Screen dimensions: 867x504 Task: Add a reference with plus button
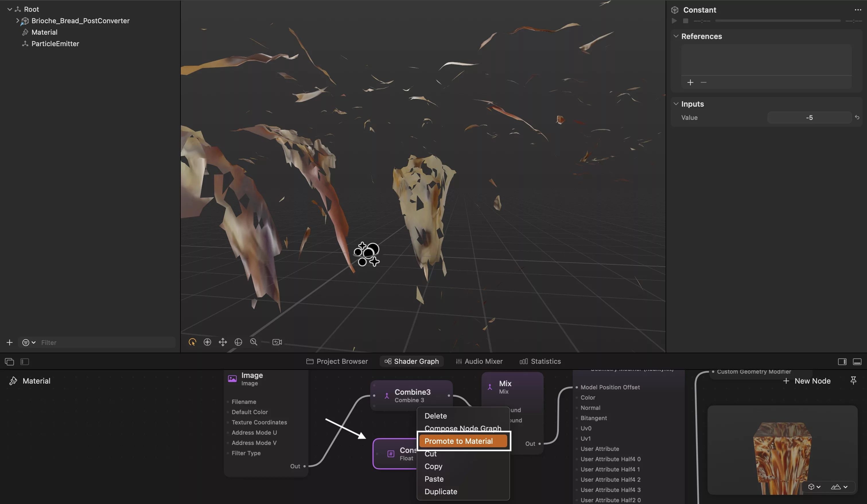point(690,83)
